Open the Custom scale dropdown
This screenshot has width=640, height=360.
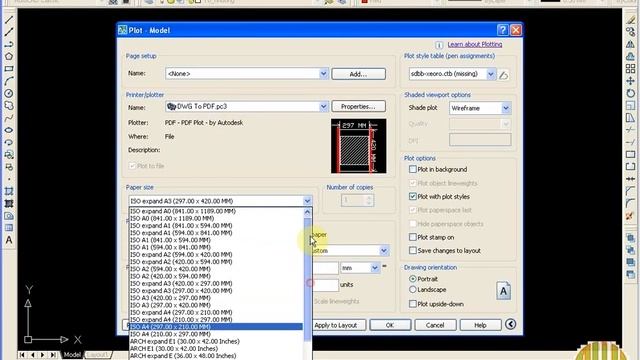point(384,251)
